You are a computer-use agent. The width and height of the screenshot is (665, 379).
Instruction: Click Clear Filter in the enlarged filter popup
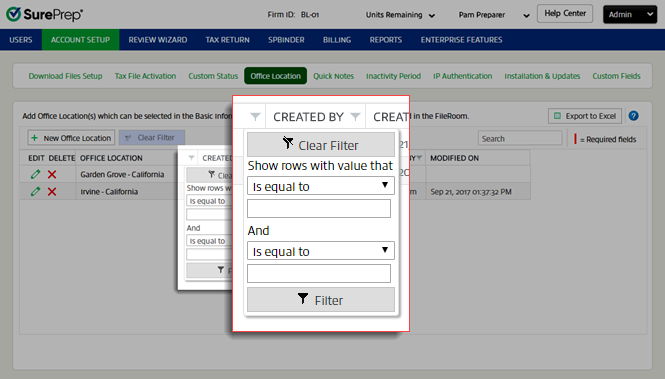(x=321, y=145)
